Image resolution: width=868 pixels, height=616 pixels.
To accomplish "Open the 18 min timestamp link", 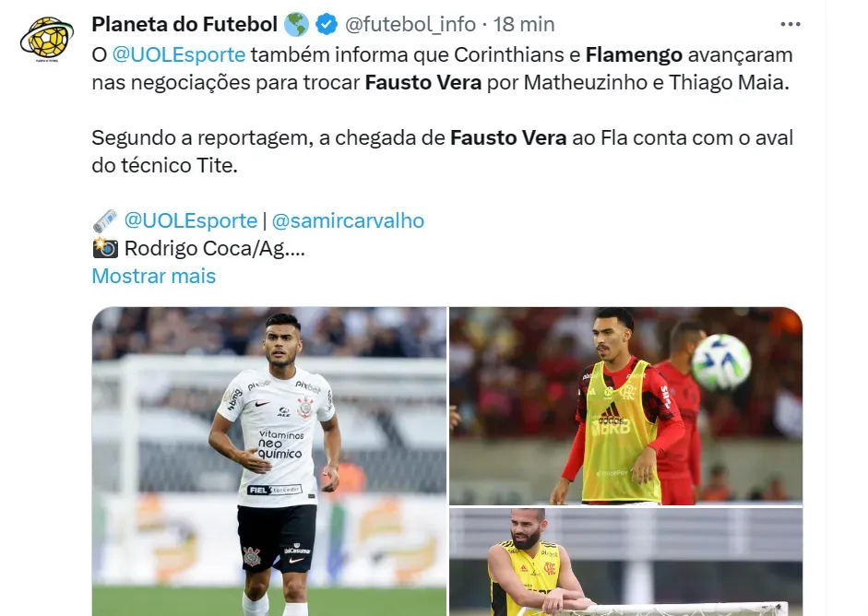I will click(524, 24).
